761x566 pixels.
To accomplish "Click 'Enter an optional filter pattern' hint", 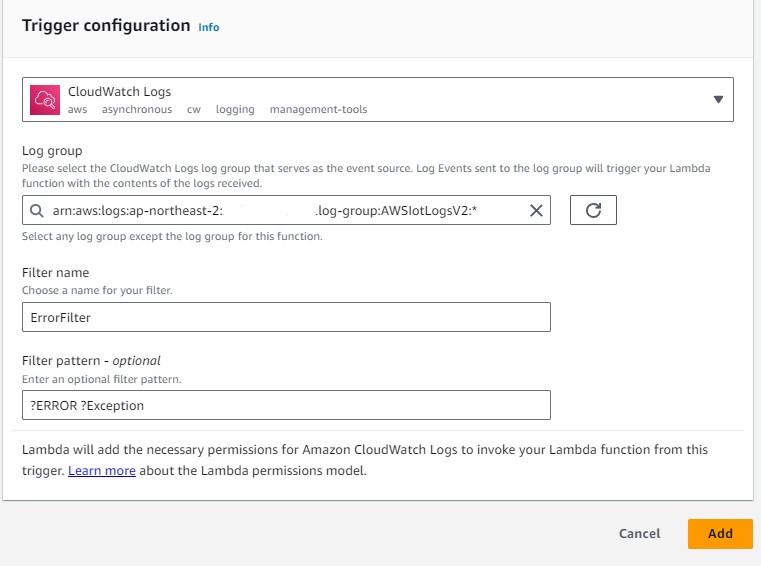I will coord(101,379).
